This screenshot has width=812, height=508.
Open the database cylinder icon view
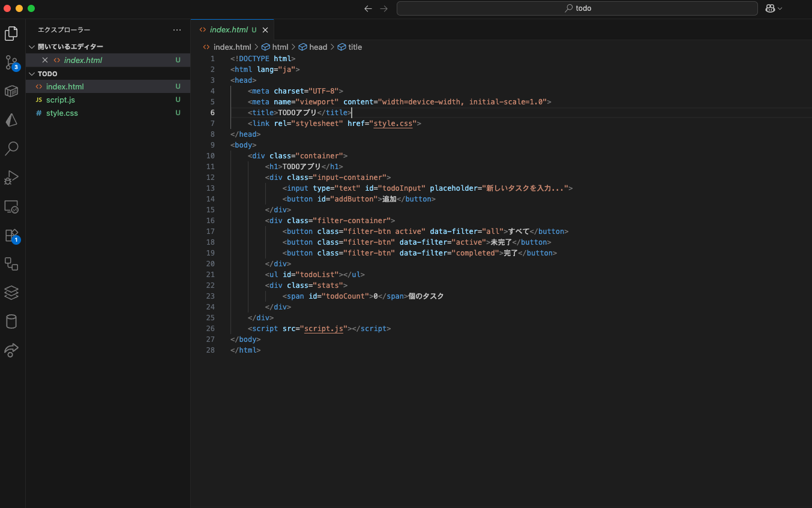[x=11, y=321]
